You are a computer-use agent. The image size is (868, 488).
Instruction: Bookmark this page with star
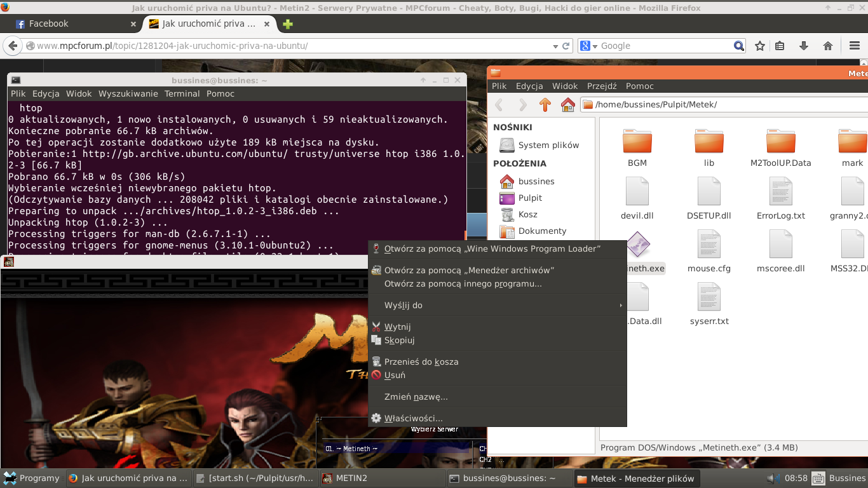tap(760, 46)
